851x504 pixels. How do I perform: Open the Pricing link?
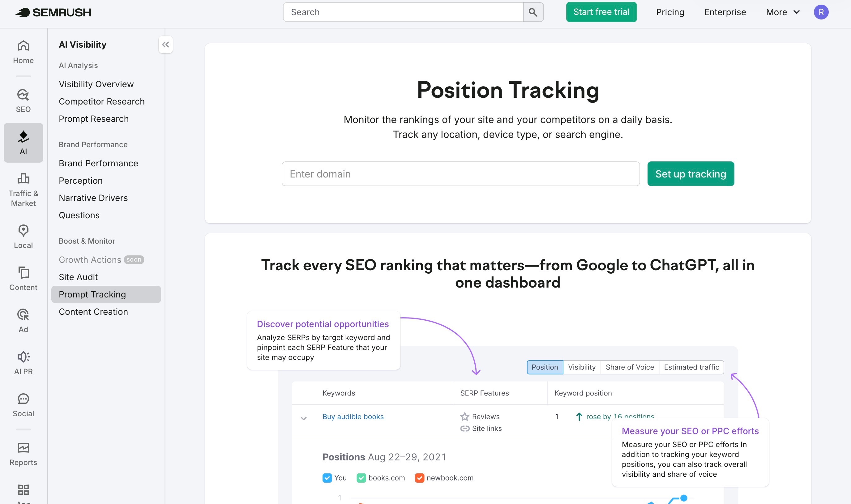click(x=670, y=12)
